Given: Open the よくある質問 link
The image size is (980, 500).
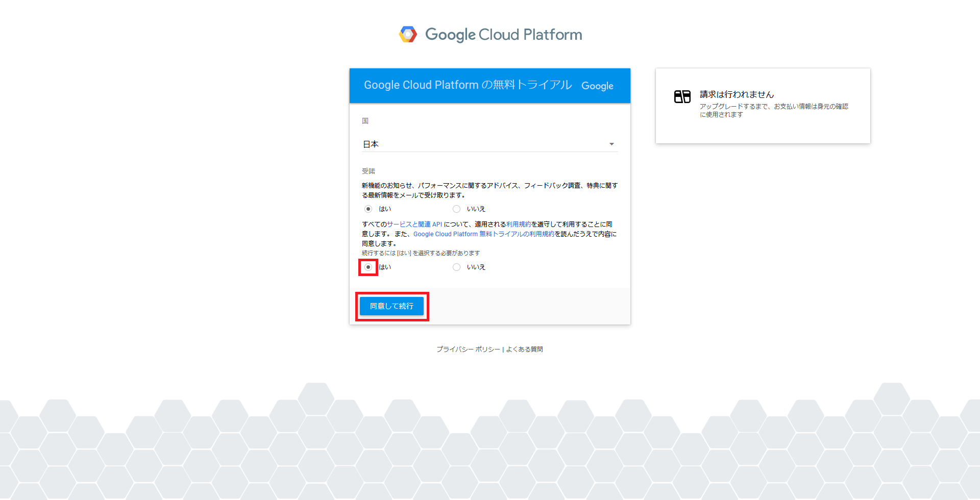Looking at the screenshot, I should [524, 349].
